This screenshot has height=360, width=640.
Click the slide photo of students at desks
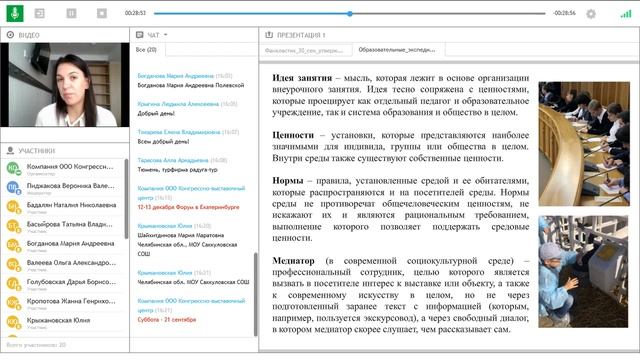click(584, 144)
